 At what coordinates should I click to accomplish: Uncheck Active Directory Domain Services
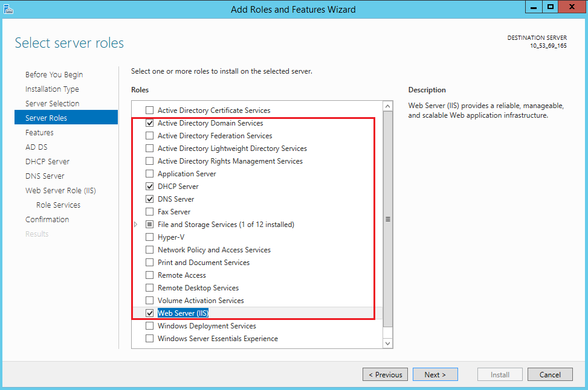150,123
